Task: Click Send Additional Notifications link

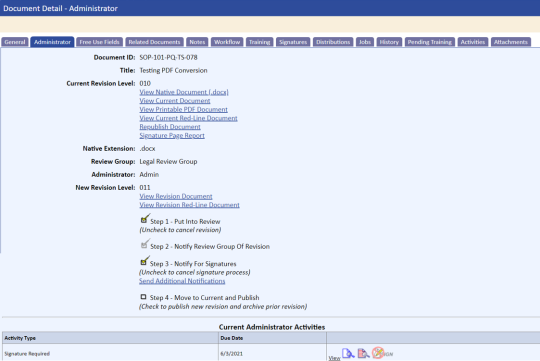Action: [182, 281]
